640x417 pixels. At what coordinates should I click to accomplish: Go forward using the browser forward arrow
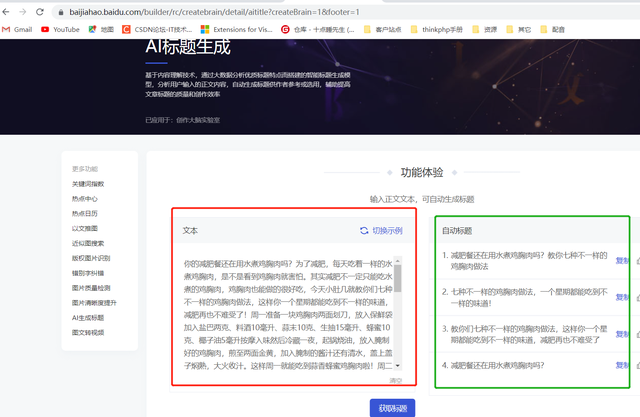(x=22, y=12)
